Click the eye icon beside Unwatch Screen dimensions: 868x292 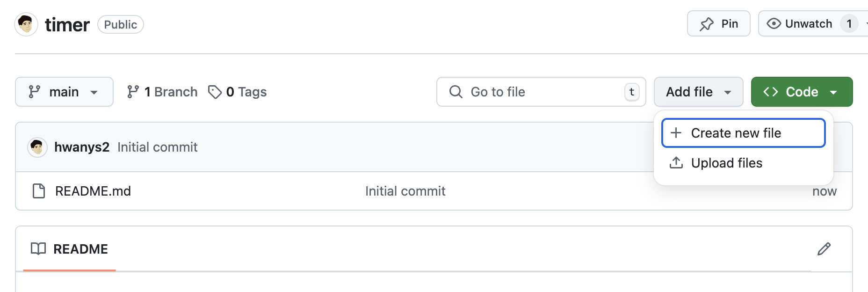click(x=774, y=23)
